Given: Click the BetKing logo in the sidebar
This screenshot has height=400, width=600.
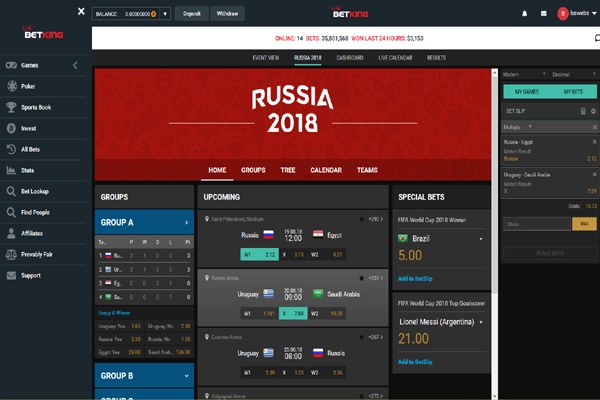Looking at the screenshot, I should point(43,33).
